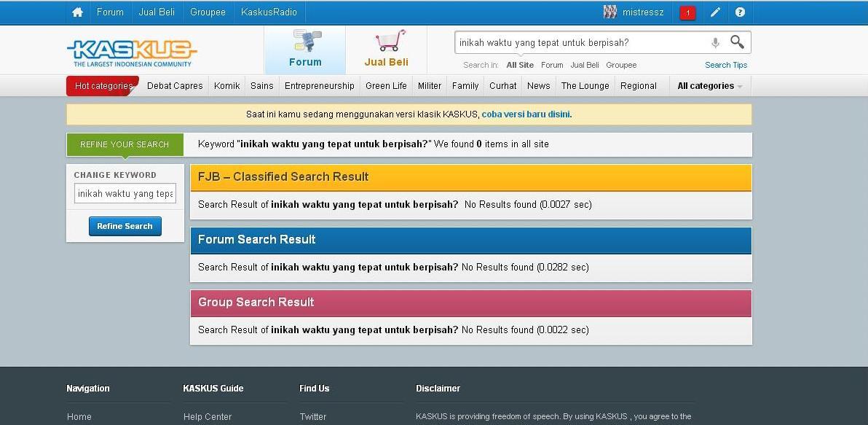This screenshot has width=868, height=425.
Task: Open the Twitter footer link
Action: click(313, 417)
